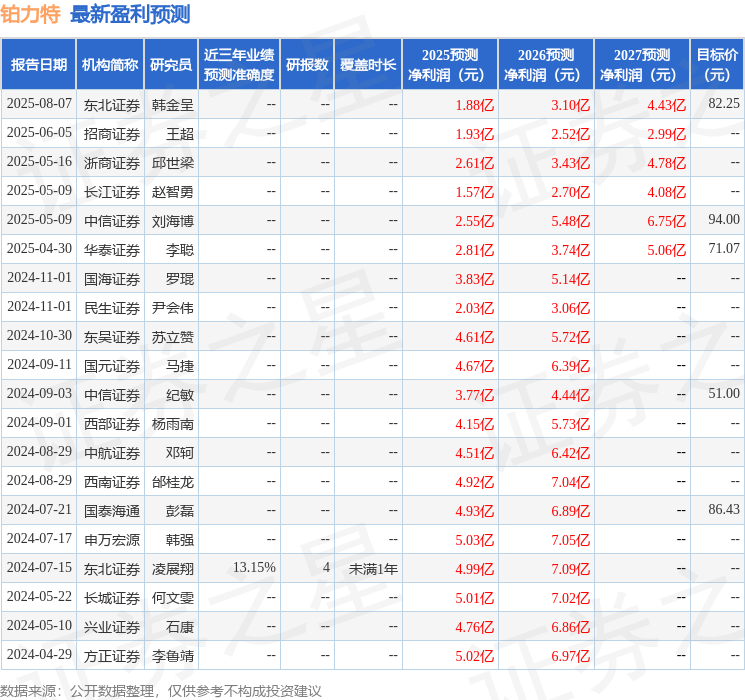745x700 pixels.
Task: Click 国海证券 institution cell
Action: [x=112, y=279]
